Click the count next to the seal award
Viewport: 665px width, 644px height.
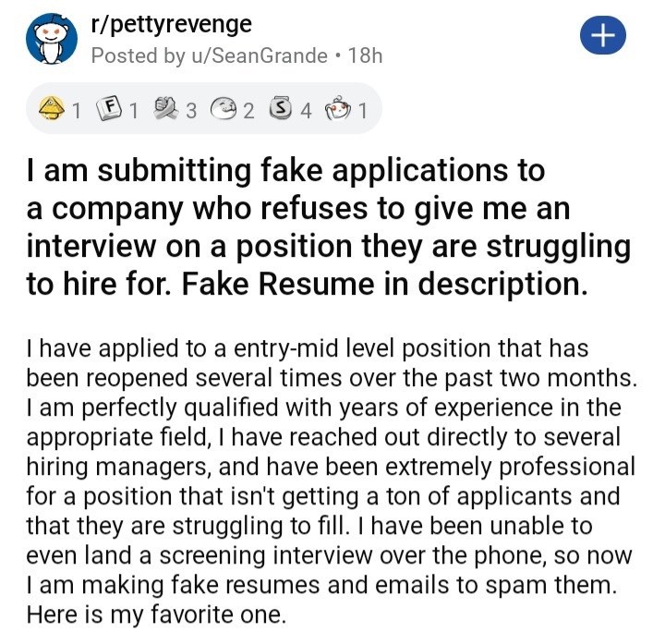pyautogui.click(x=248, y=112)
